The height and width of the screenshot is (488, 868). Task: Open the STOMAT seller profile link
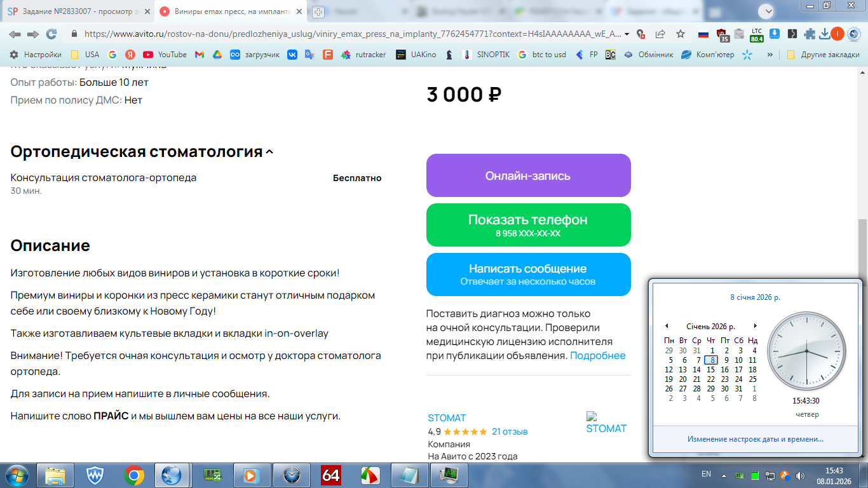[x=447, y=418]
